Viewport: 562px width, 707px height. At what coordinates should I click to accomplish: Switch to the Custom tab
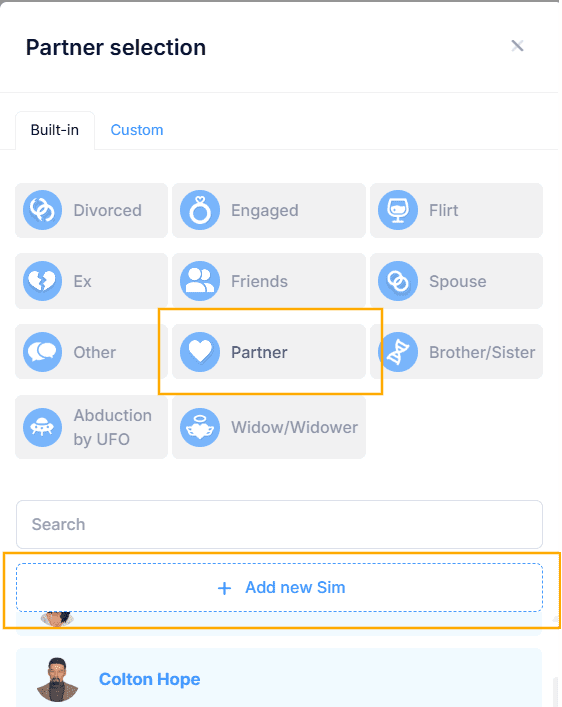point(137,130)
